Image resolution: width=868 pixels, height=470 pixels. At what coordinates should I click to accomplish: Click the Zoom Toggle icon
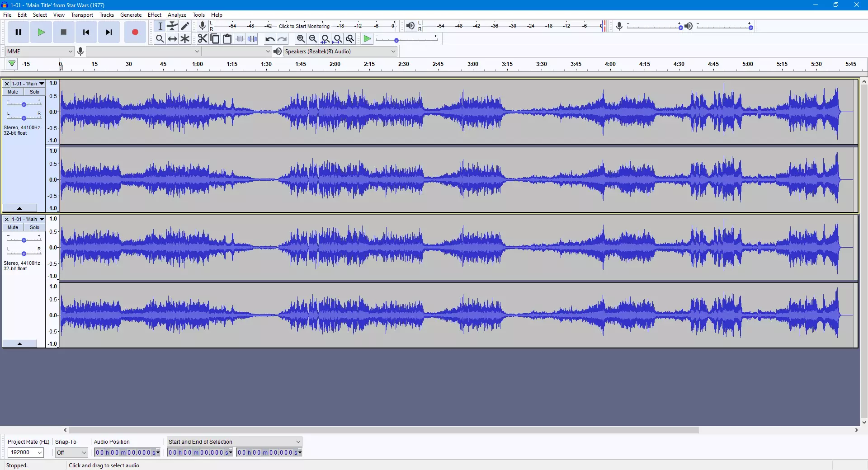point(349,39)
